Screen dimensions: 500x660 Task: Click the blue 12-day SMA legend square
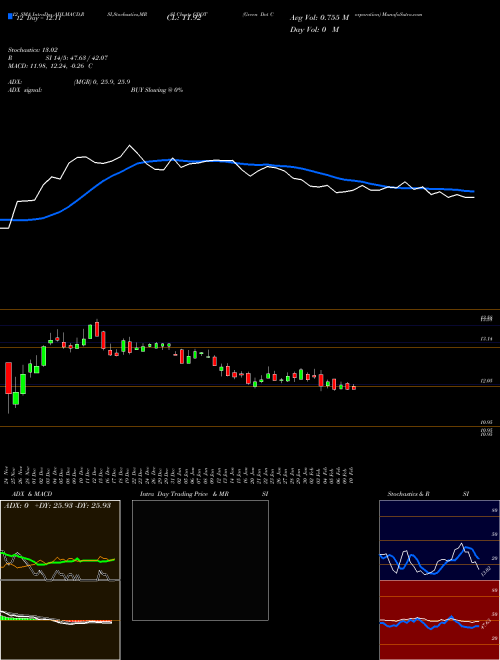pos(11,17)
